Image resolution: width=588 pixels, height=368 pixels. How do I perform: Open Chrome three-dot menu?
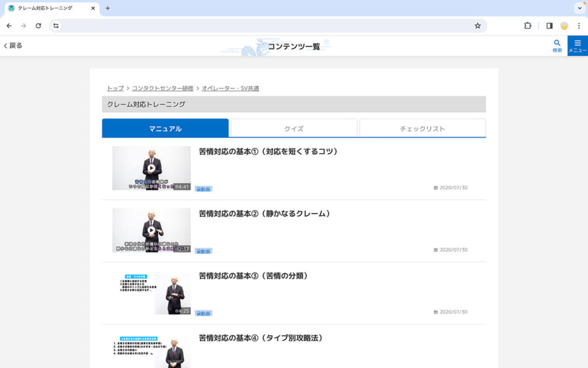coord(579,26)
